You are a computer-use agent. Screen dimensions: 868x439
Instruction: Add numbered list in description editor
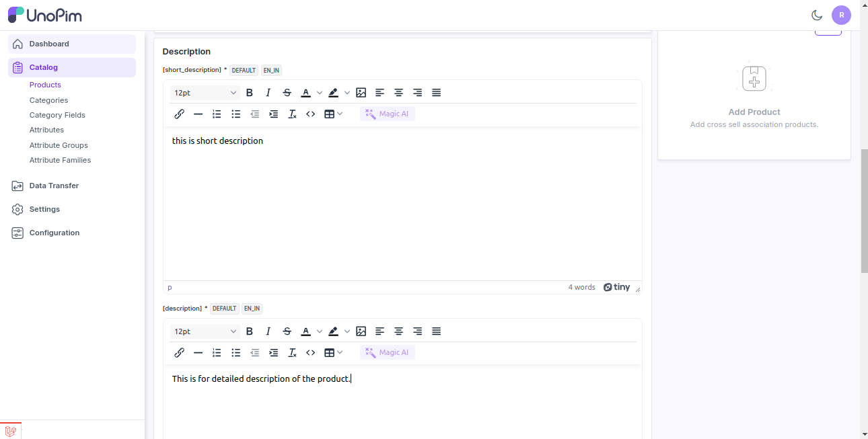point(217,353)
